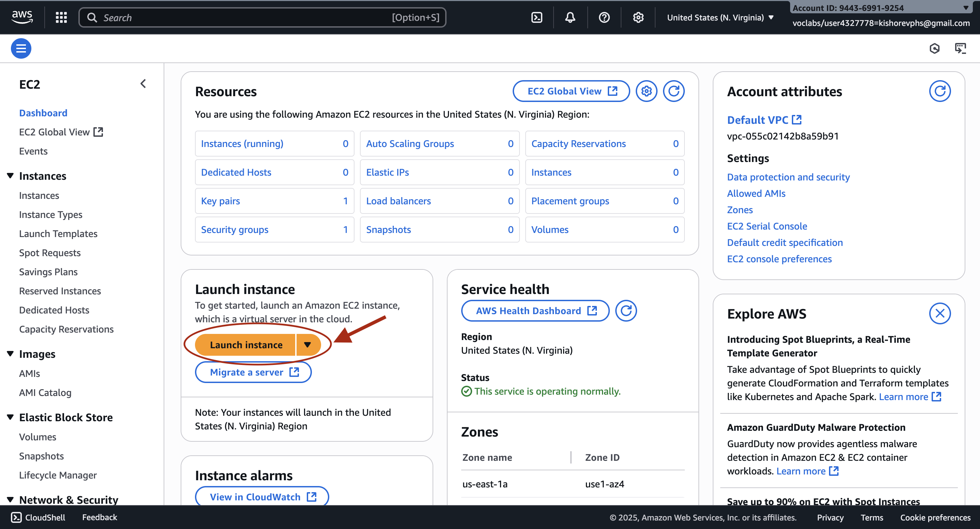Open the notifications bell icon
Viewport: 980px width, 529px height.
(570, 17)
